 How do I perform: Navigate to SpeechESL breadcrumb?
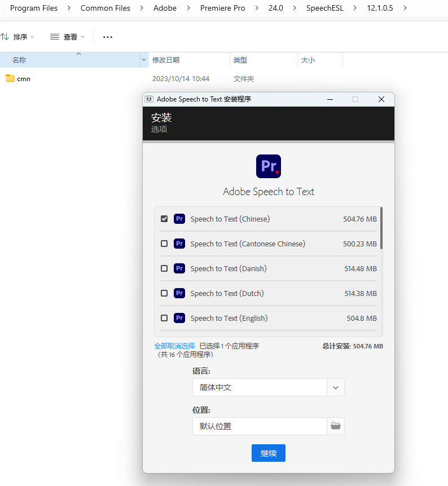point(325,8)
